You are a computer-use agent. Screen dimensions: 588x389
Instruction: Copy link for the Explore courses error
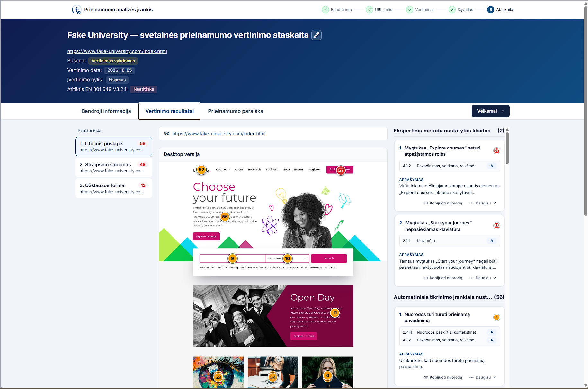[x=443, y=203]
